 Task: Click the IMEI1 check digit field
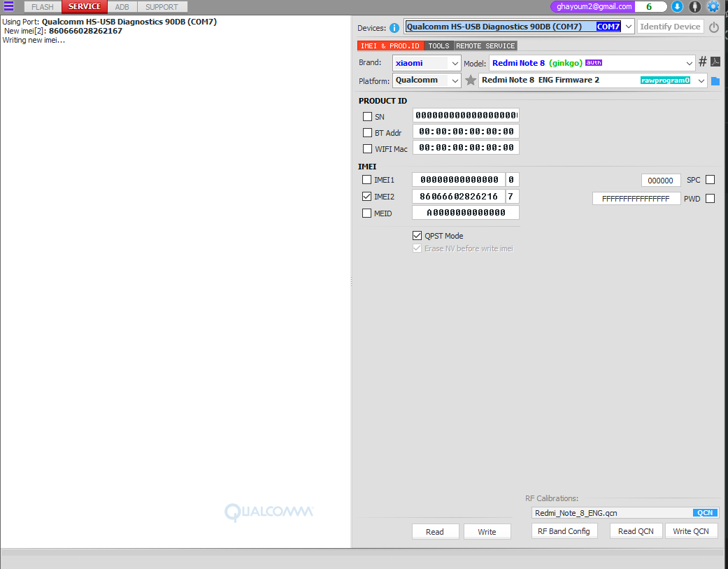512,179
